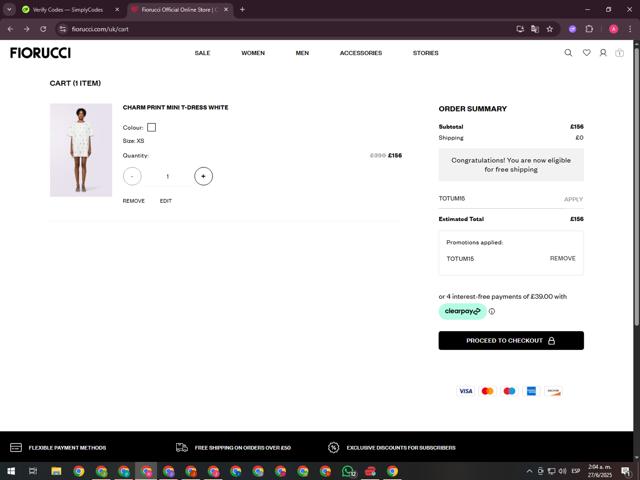Screen dimensions: 640x480
Task: Click the site info icon in address bar
Action: pos(62,29)
